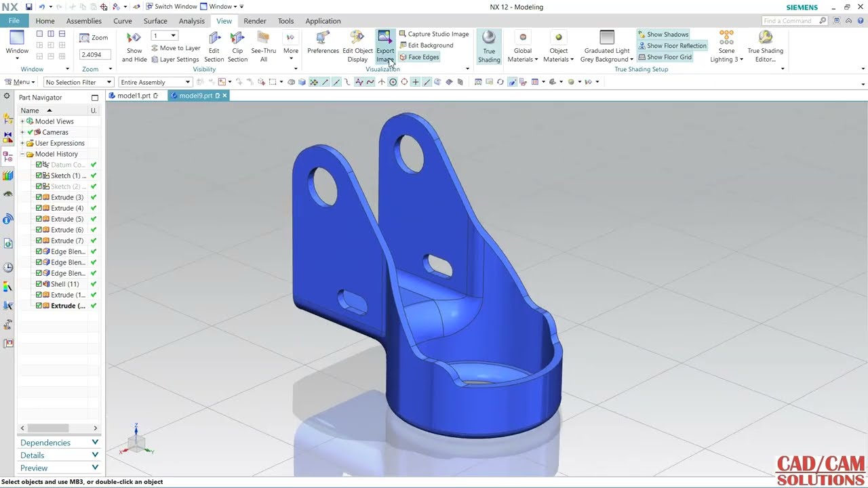Click the Global Materials sphere swatch
Viewport: 868px width, 488px height.
click(x=523, y=37)
